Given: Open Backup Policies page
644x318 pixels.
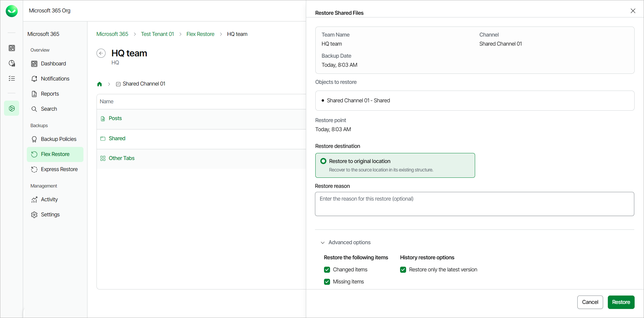Looking at the screenshot, I should [x=55, y=139].
